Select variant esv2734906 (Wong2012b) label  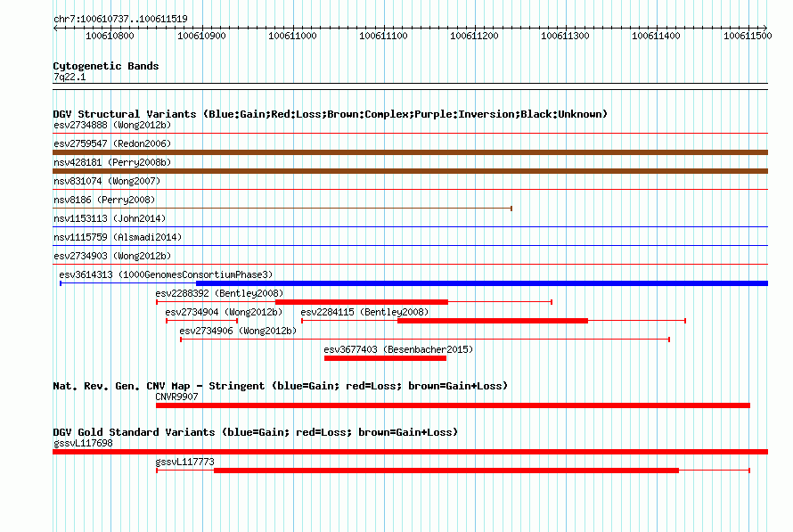(x=238, y=331)
